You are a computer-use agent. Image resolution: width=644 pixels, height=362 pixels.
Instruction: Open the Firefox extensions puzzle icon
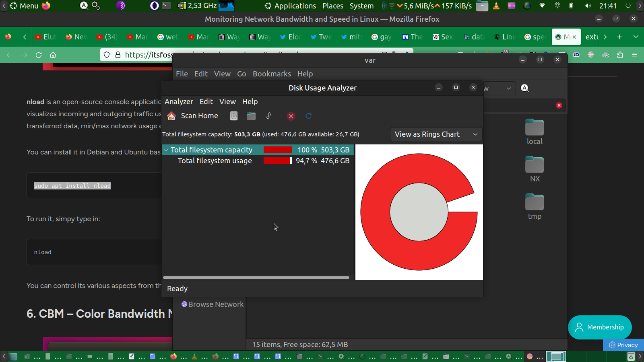point(620,55)
